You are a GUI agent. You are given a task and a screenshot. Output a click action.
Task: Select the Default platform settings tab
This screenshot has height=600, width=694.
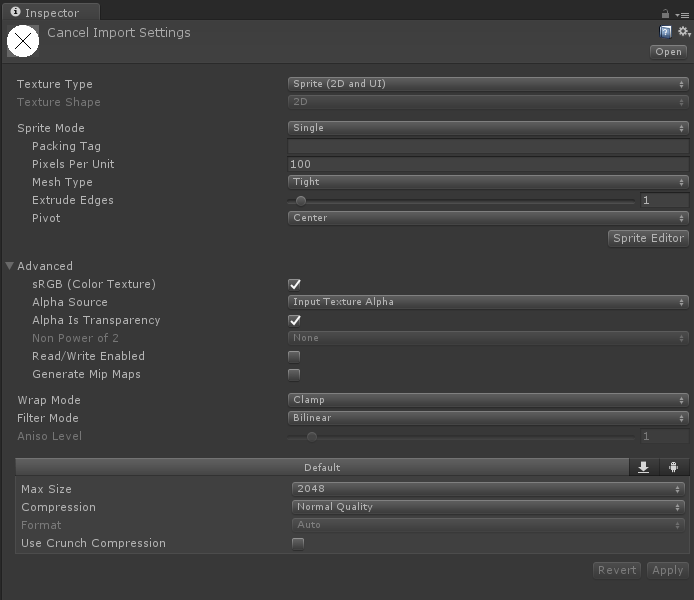pos(322,467)
